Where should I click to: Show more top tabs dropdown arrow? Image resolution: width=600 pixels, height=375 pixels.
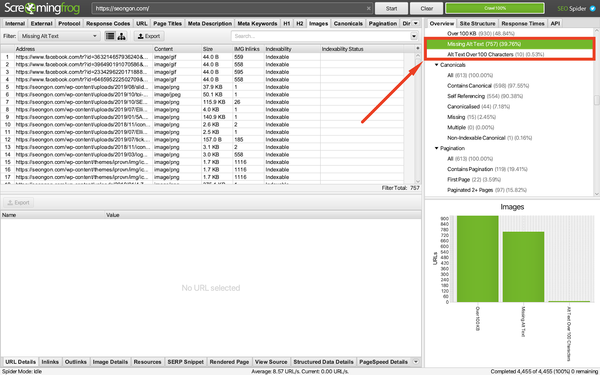pos(416,23)
